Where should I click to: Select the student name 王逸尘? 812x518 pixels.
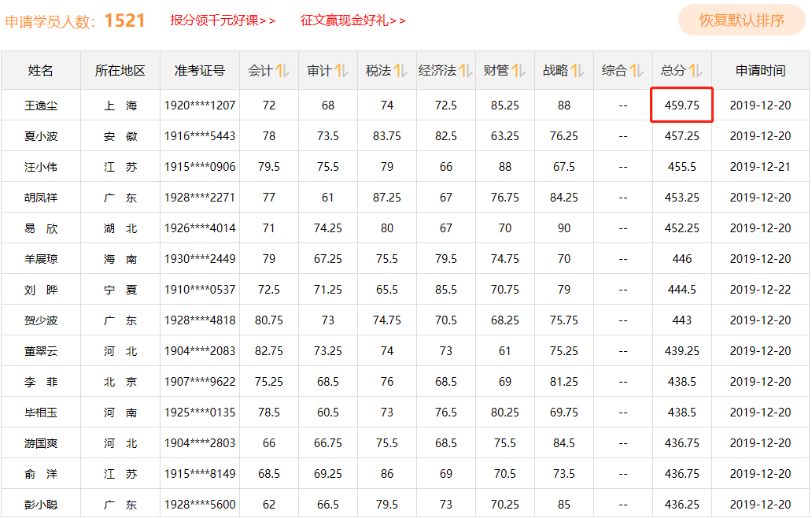click(x=41, y=104)
